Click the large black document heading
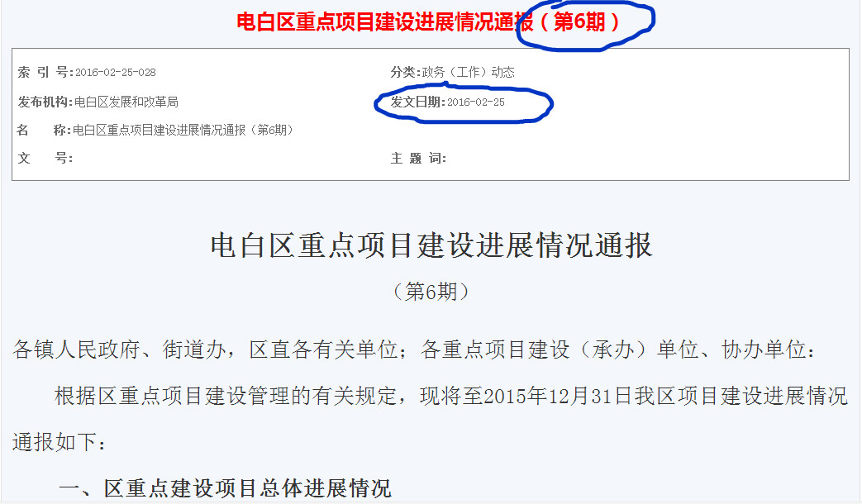 click(x=431, y=245)
